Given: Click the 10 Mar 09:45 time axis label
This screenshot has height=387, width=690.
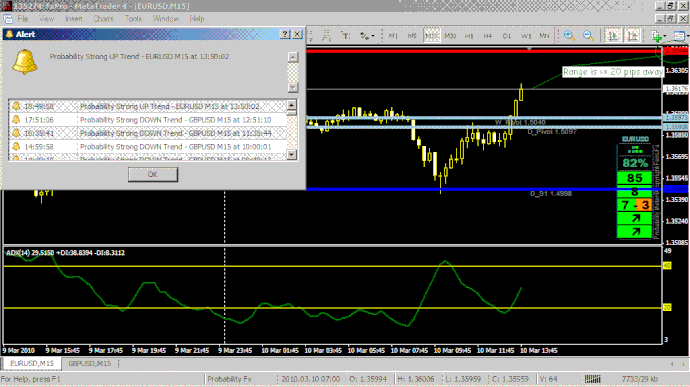Looking at the screenshot, I should [452, 351].
